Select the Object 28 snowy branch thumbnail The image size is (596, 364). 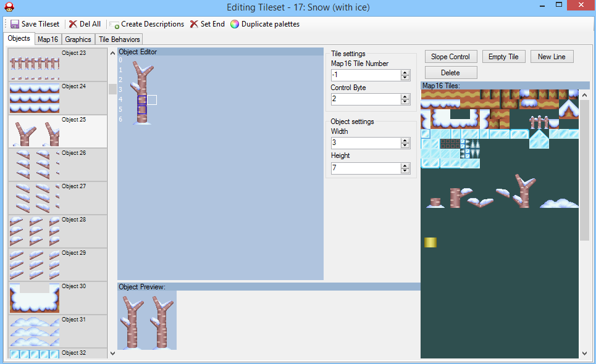35,231
